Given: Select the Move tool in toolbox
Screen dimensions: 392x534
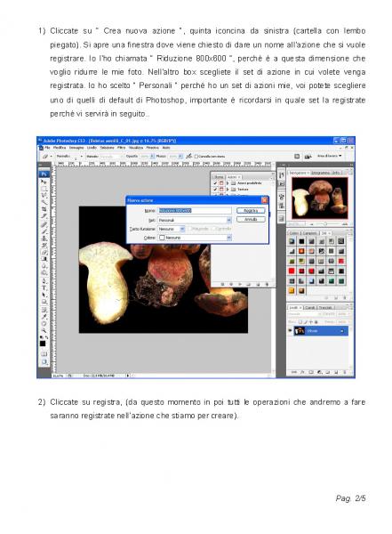Looking at the screenshot, I should point(44,182).
